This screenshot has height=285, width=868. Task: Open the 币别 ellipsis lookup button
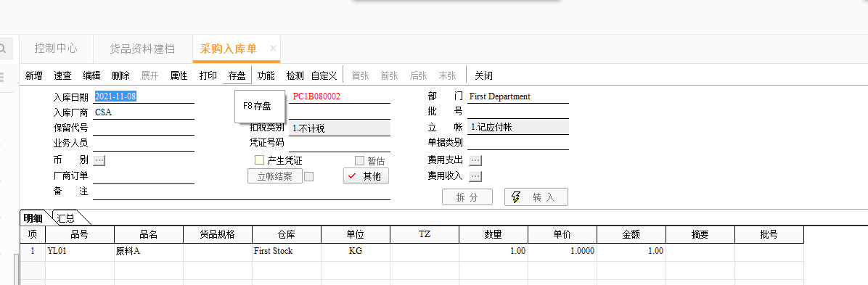click(99, 160)
